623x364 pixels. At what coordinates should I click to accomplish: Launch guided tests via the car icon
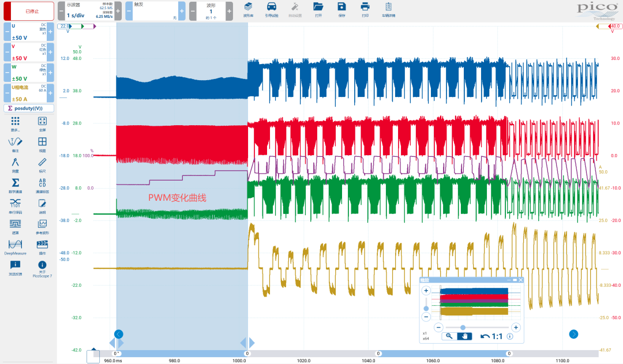(272, 10)
